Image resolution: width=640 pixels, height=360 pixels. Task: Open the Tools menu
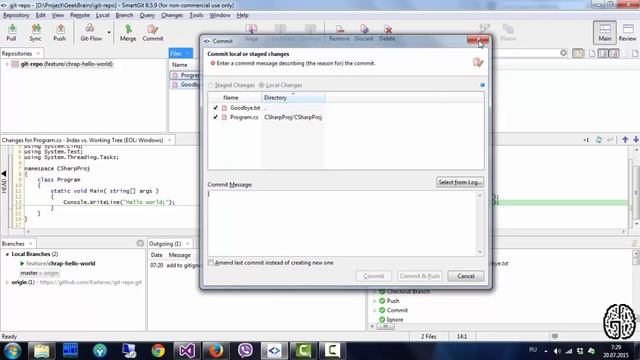click(196, 15)
